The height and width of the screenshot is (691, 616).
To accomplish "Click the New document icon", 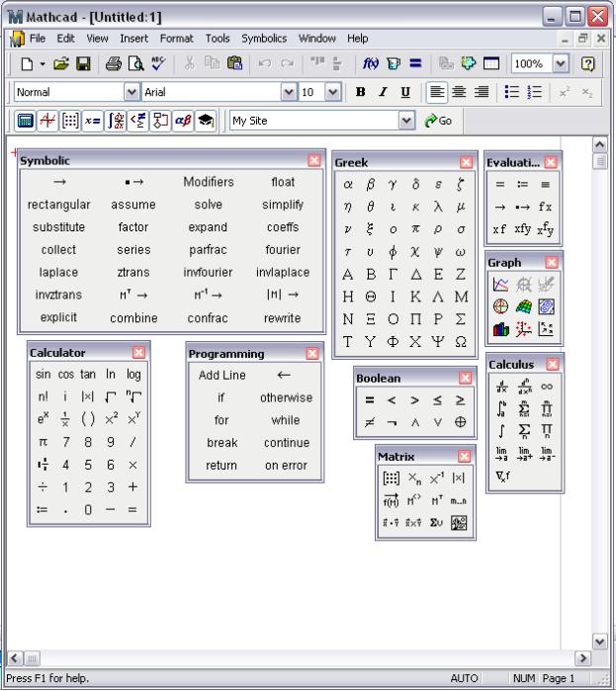I will coord(27,64).
